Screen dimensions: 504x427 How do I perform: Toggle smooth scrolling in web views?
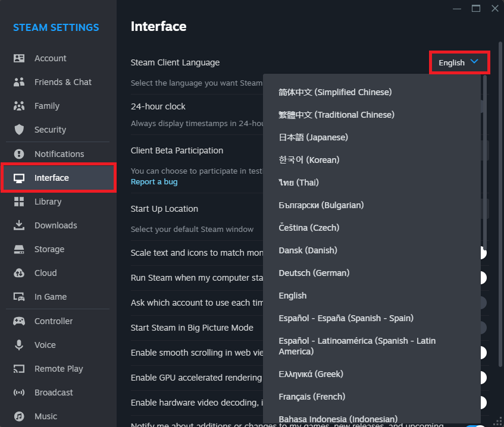click(x=483, y=353)
